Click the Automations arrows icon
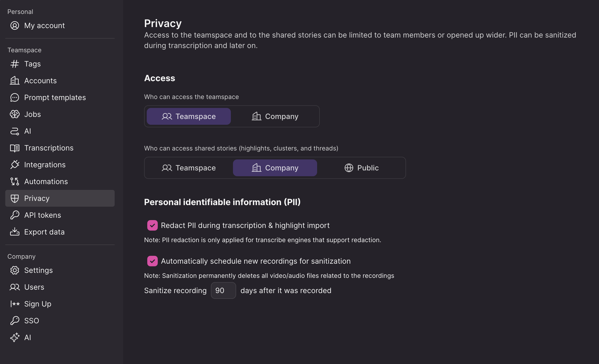The image size is (599, 364). pyautogui.click(x=15, y=181)
